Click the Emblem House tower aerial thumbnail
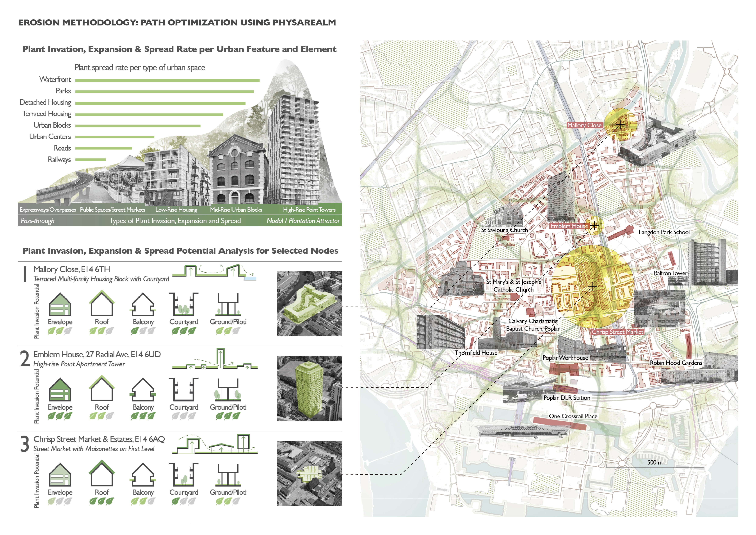Viewport: 756px width, 535px height. [309, 388]
